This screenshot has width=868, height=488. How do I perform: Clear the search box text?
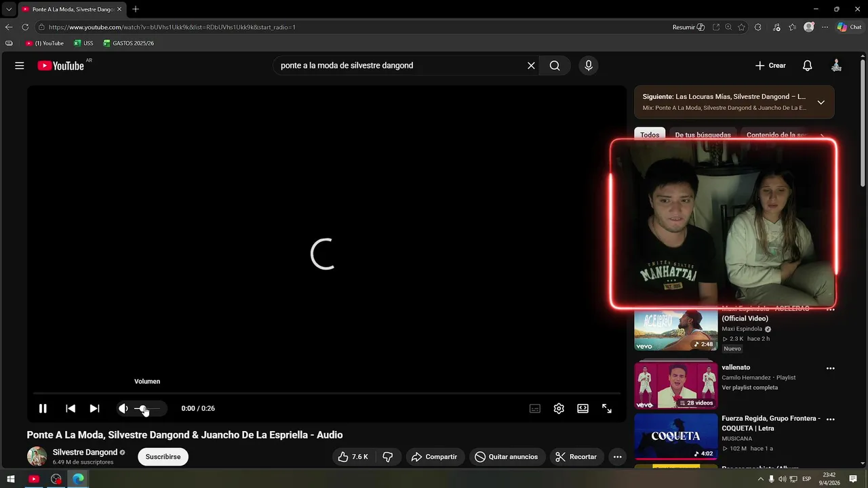531,66
